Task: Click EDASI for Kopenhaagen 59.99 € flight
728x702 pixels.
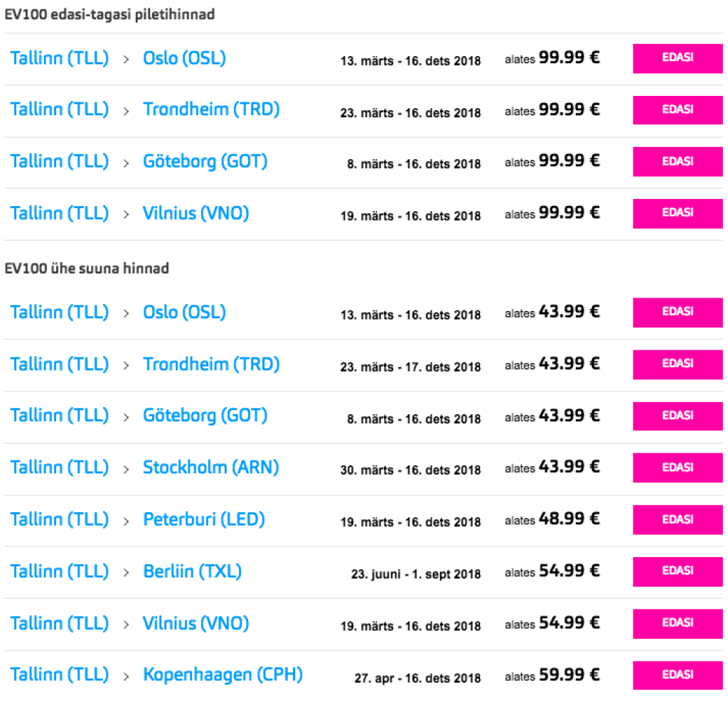Action: 677,675
